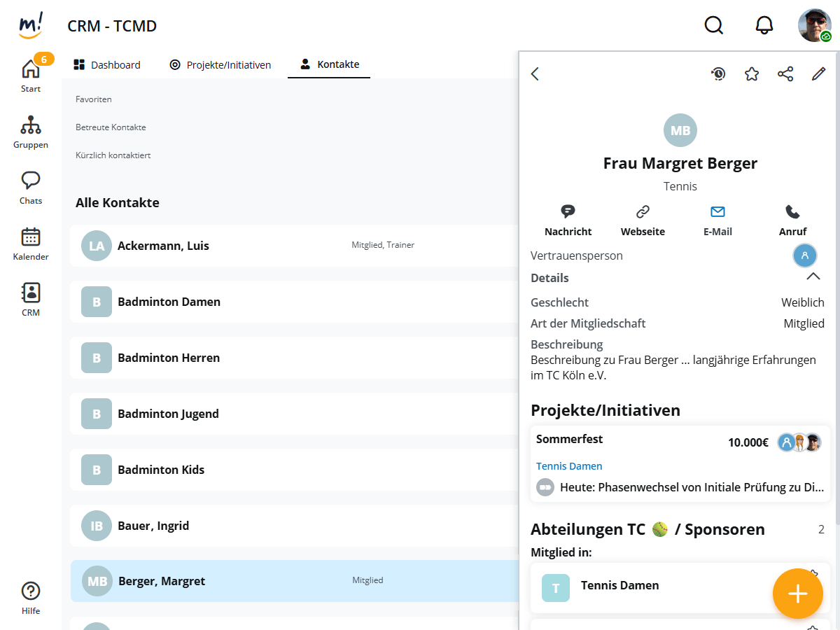Collapse the Details section
The image size is (840, 630).
pyautogui.click(x=813, y=277)
